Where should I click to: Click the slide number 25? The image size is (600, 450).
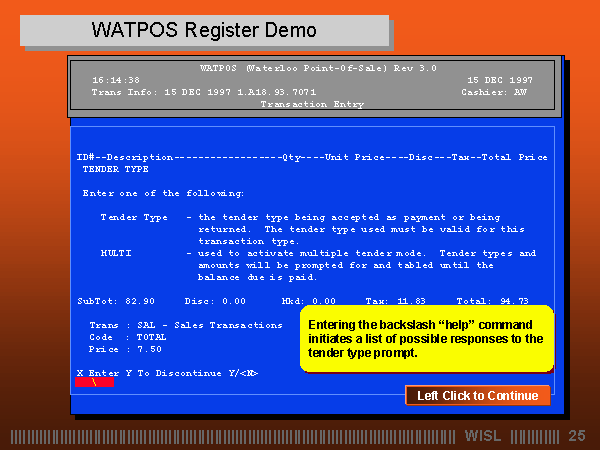(576, 436)
